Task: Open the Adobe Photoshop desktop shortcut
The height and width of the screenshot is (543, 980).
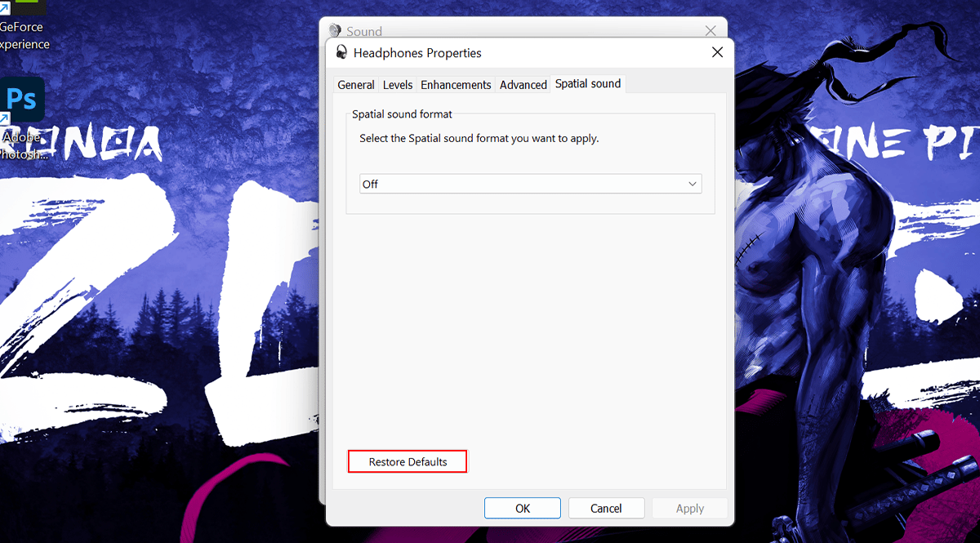Action: point(22,118)
